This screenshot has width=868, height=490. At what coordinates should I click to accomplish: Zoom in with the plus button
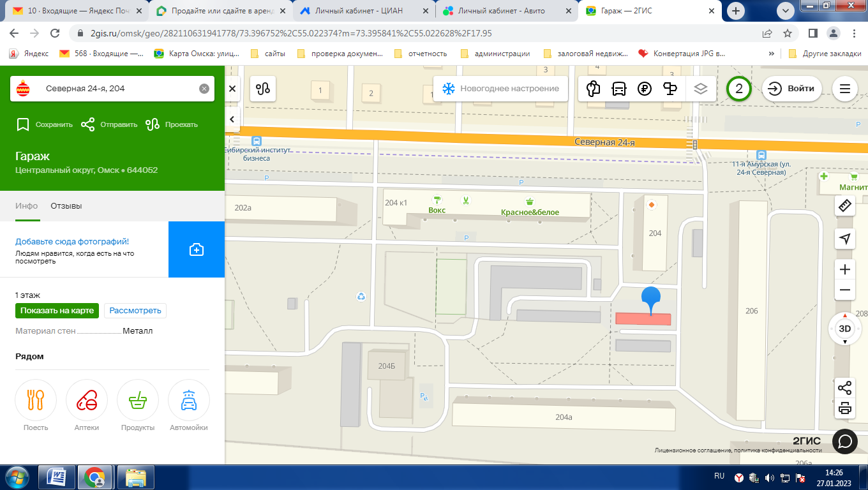845,269
